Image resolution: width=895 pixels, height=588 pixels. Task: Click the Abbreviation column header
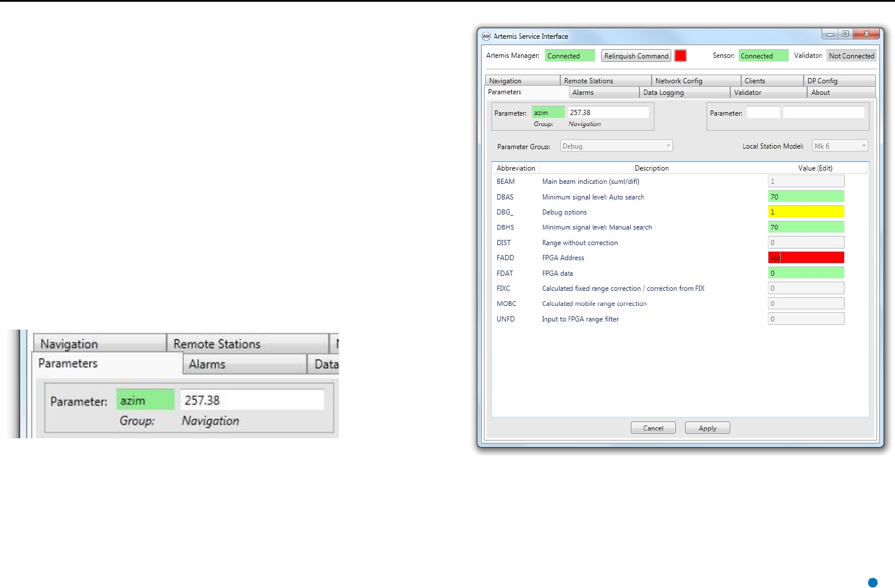(516, 168)
